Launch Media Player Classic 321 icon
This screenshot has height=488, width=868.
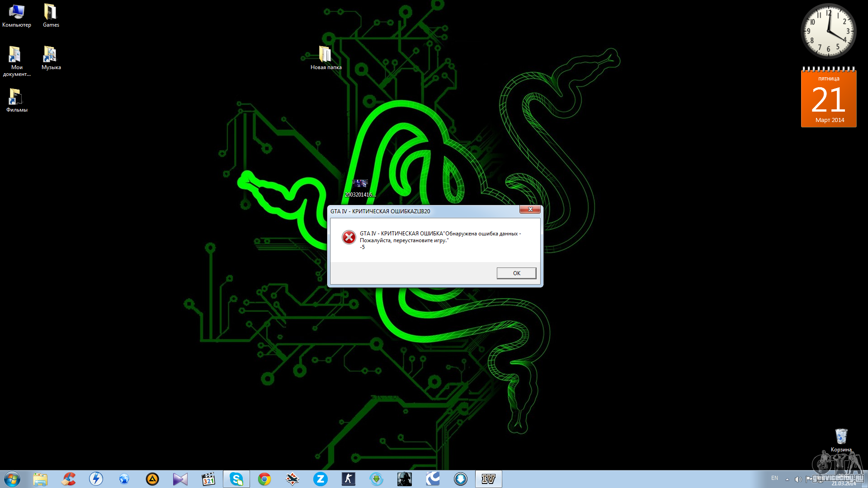click(208, 479)
